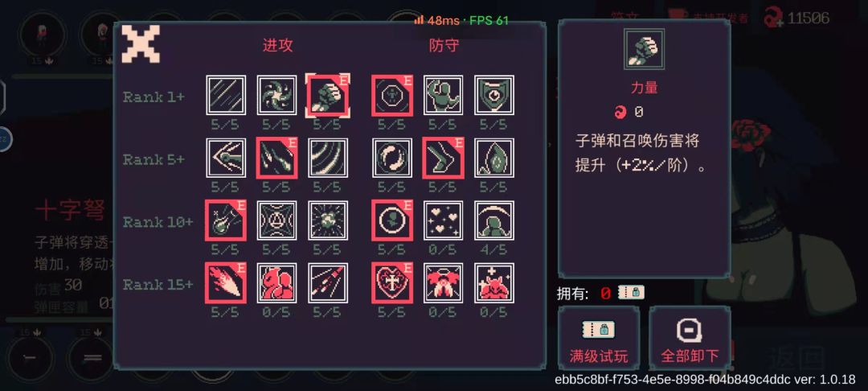This screenshot has height=391, width=868.
Task: Switch to the 进攻 attack column header
Action: tap(277, 45)
